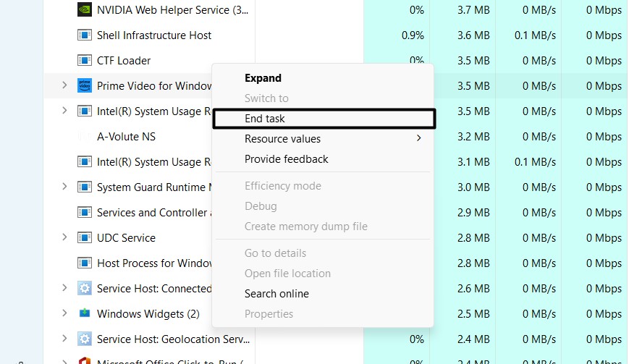Expand the Prime Video for Windows group
The width and height of the screenshot is (629, 364).
(64, 86)
